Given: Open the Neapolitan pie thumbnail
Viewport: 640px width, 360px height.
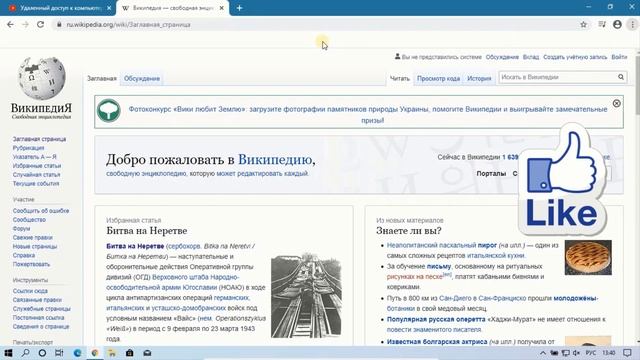Looking at the screenshot, I should (588, 257).
